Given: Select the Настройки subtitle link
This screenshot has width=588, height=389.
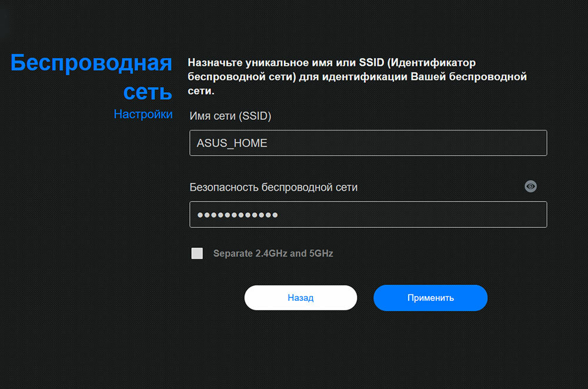Looking at the screenshot, I should pyautogui.click(x=143, y=115).
